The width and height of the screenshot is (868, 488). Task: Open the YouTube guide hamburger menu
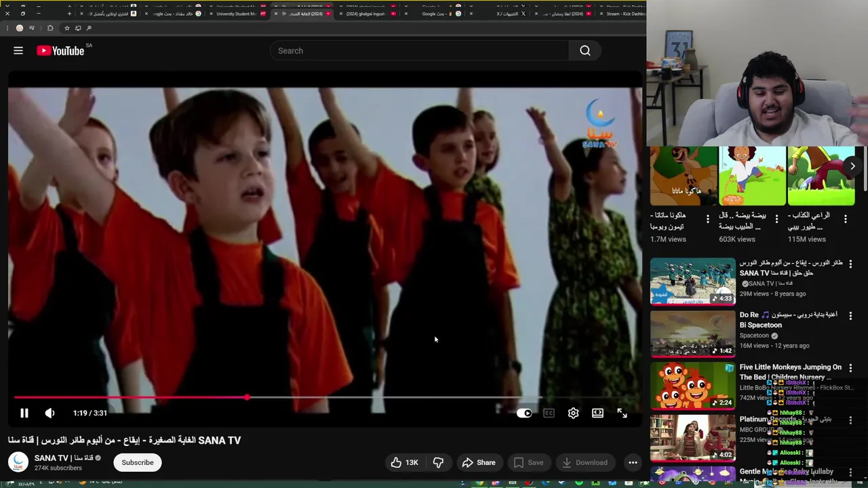coord(18,51)
